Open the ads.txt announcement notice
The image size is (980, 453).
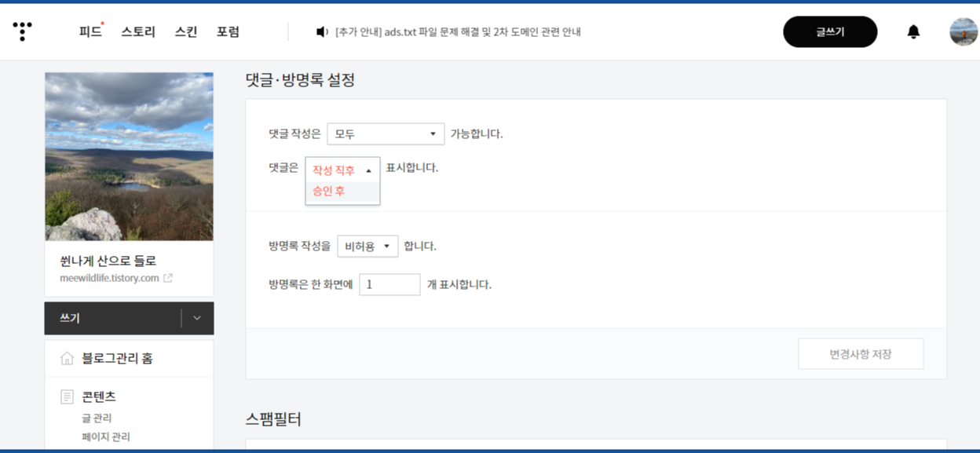(x=458, y=32)
